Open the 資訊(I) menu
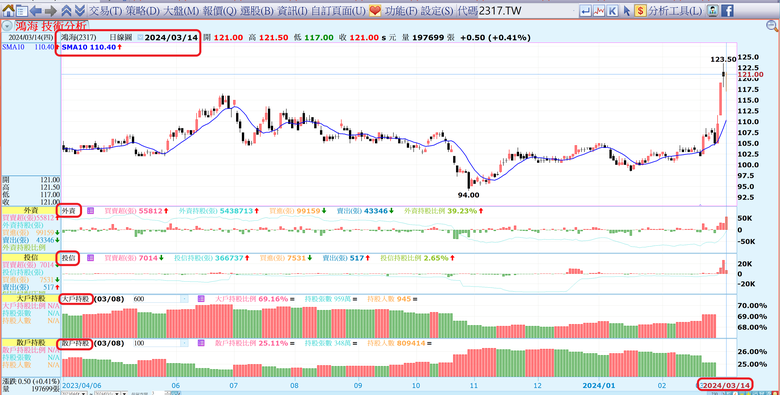780x395 pixels. [x=292, y=10]
